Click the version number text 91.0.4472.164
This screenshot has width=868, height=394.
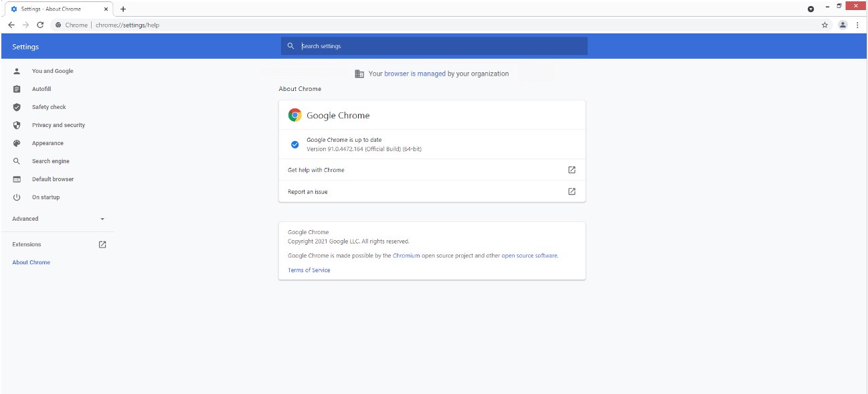pos(345,149)
